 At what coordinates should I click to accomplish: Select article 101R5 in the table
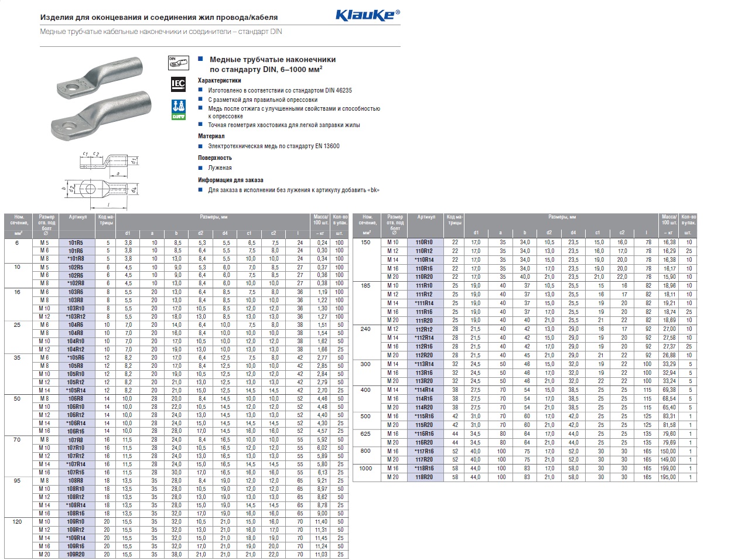pyautogui.click(x=76, y=242)
